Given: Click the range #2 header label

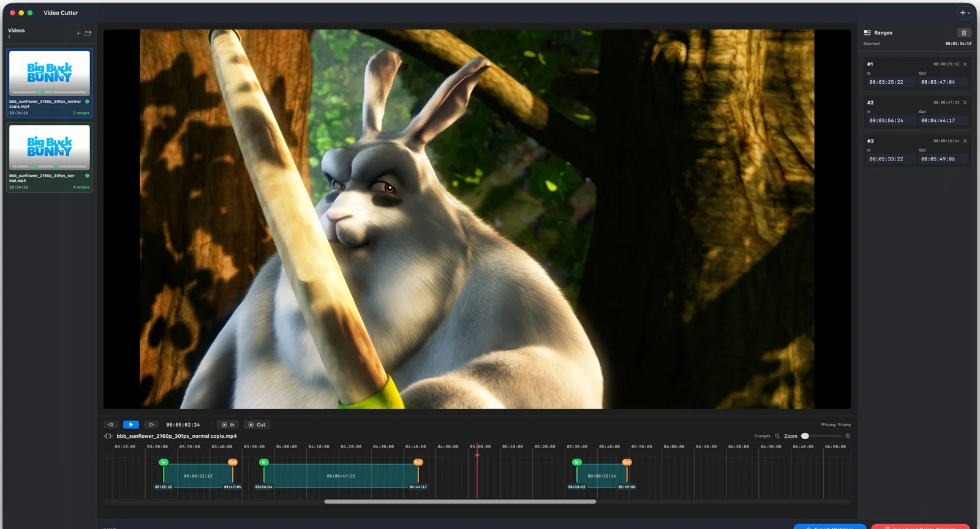Looking at the screenshot, I should pyautogui.click(x=870, y=103).
